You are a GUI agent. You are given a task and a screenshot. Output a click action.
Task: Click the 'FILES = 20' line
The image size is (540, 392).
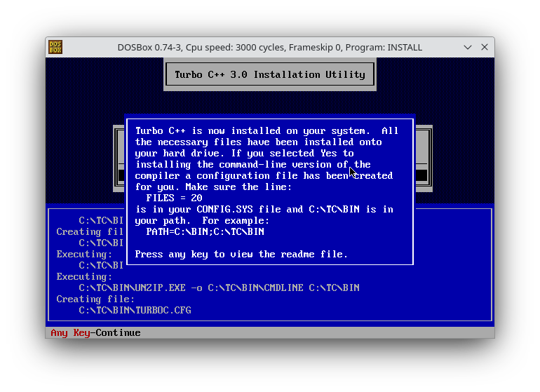174,198
